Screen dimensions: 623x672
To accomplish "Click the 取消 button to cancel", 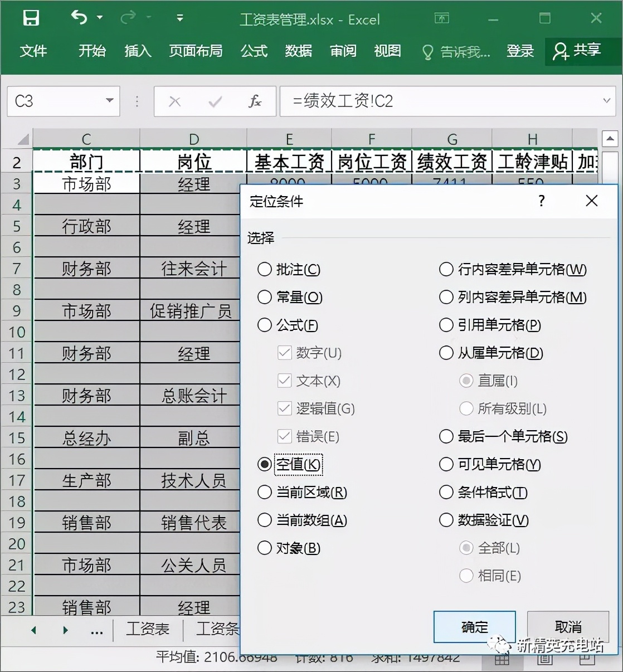I will pyautogui.click(x=567, y=626).
